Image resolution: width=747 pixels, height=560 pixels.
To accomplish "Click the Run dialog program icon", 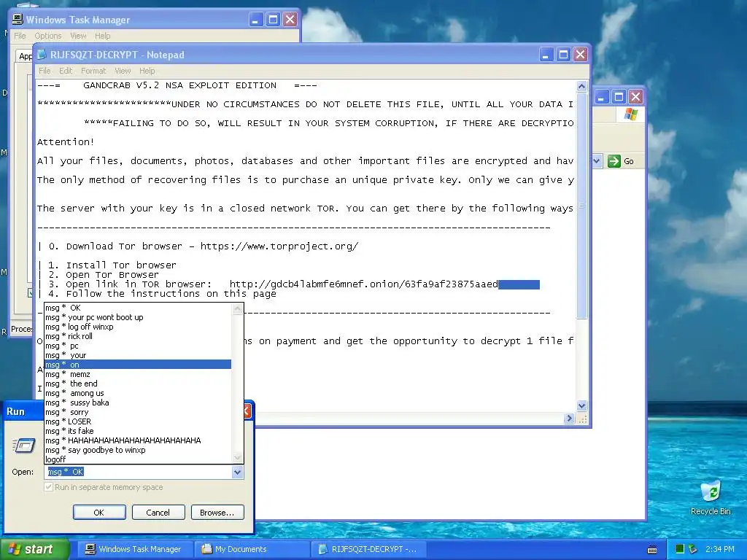I will coord(24,446).
